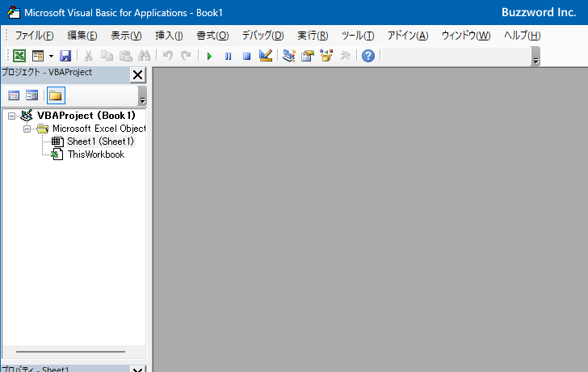Click the Undo arrow icon
This screenshot has height=372, width=588.
click(x=168, y=56)
